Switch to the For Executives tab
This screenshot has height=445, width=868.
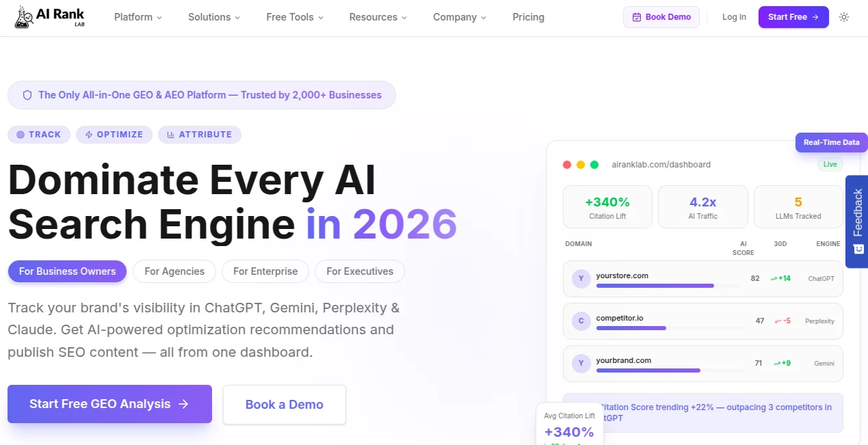click(360, 271)
